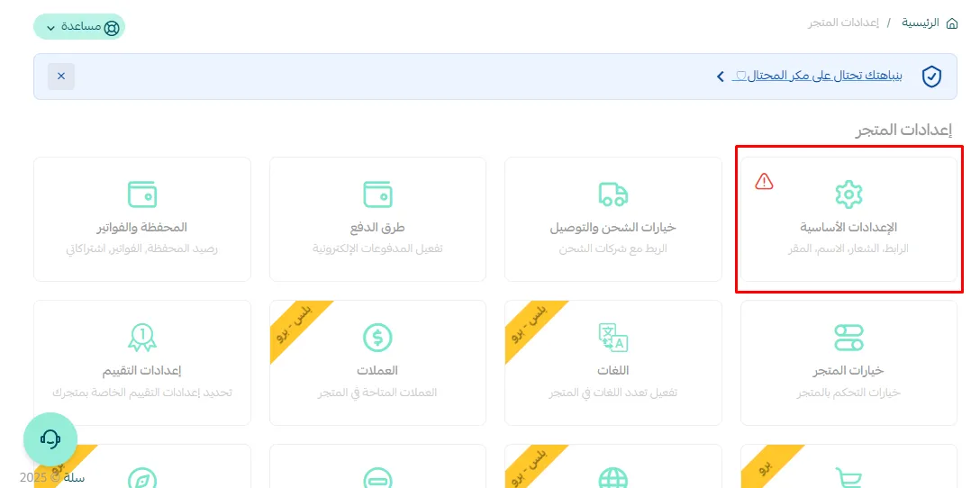The height and width of the screenshot is (488, 980).
Task: Click the wallet icon above المحفظة والفواتير
Action: click(x=142, y=194)
